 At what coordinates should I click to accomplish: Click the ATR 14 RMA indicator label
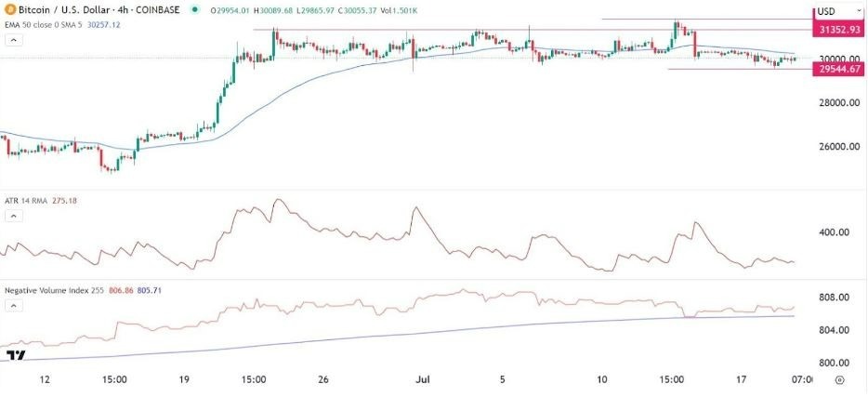tap(28, 201)
